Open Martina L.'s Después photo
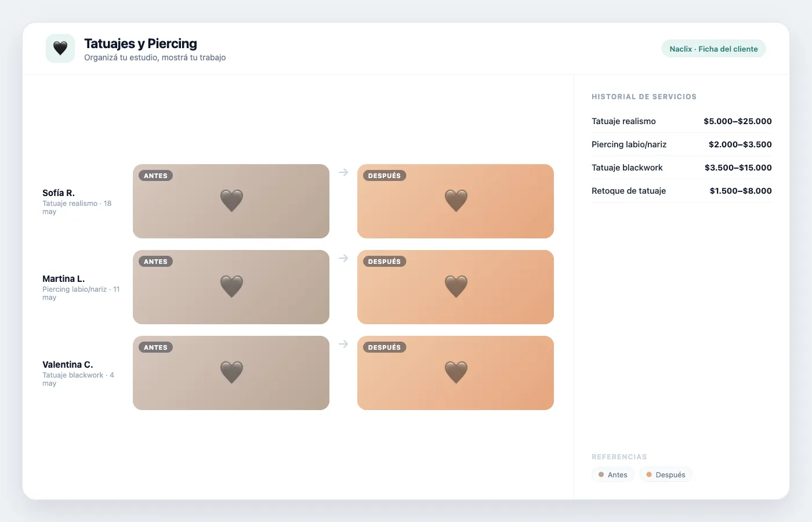 tap(455, 287)
